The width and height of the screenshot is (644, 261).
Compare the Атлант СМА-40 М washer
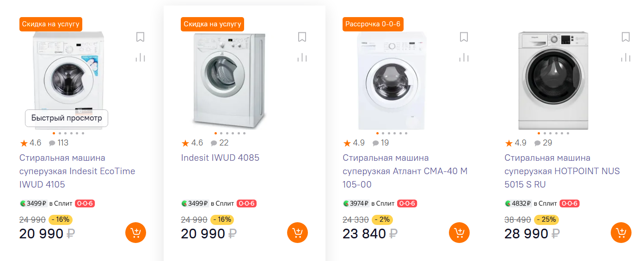click(464, 57)
